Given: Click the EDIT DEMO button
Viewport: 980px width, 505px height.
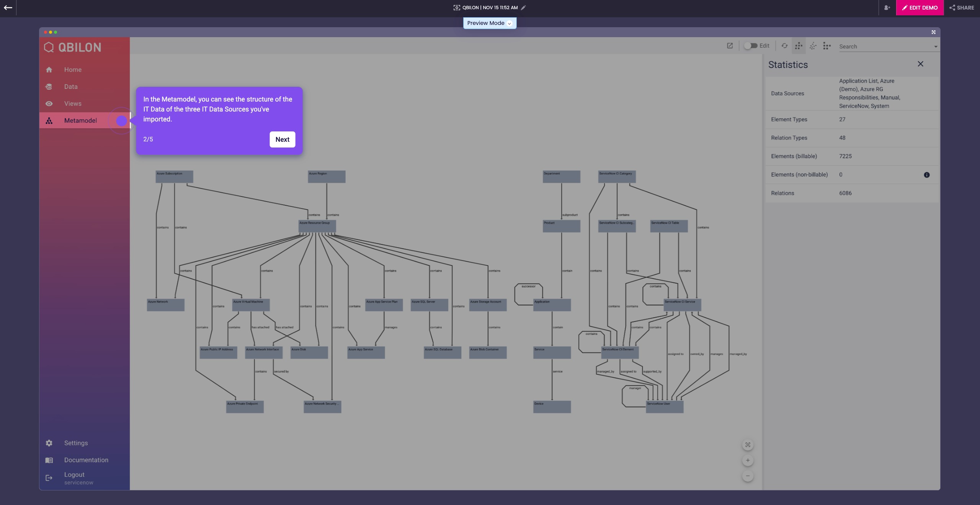Looking at the screenshot, I should pos(920,8).
